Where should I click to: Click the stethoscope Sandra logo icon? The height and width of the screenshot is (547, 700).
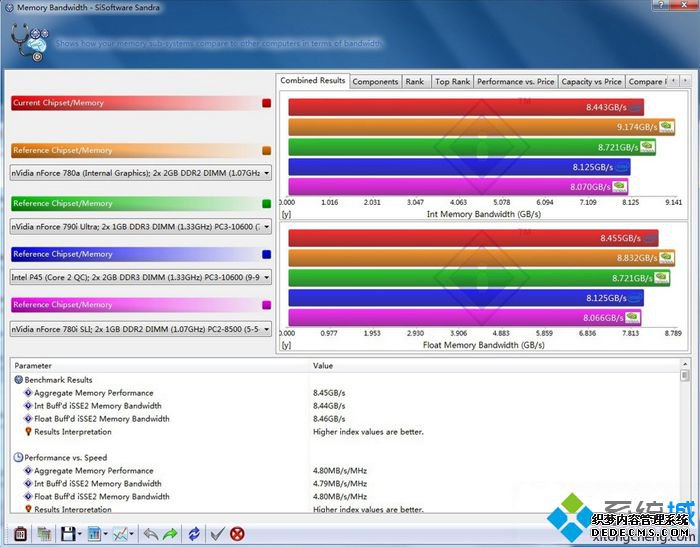click(29, 42)
